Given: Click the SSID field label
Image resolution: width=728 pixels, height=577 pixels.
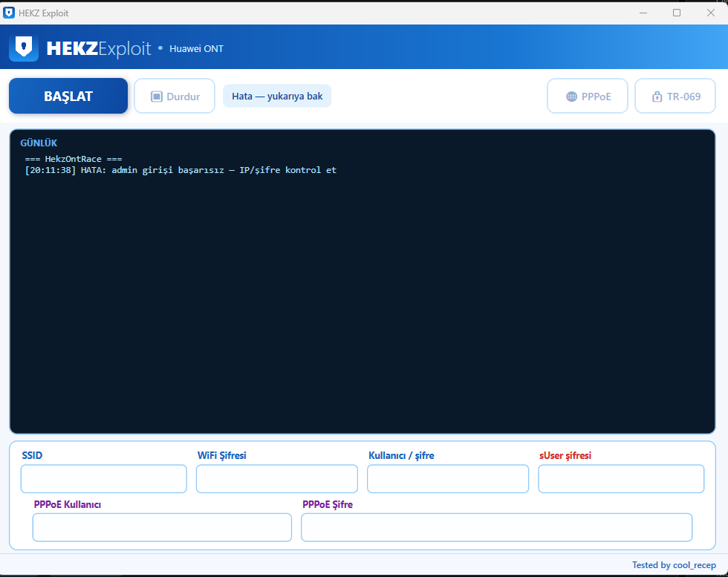Looking at the screenshot, I should tap(32, 455).
